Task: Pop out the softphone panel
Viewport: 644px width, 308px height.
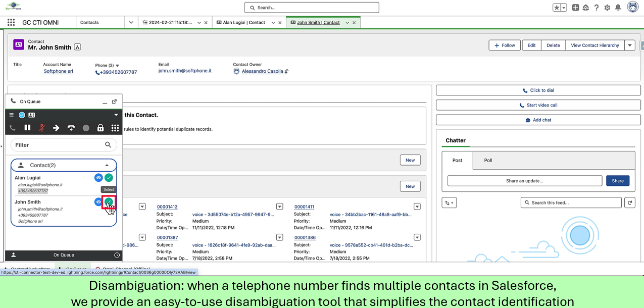Action: point(114,101)
